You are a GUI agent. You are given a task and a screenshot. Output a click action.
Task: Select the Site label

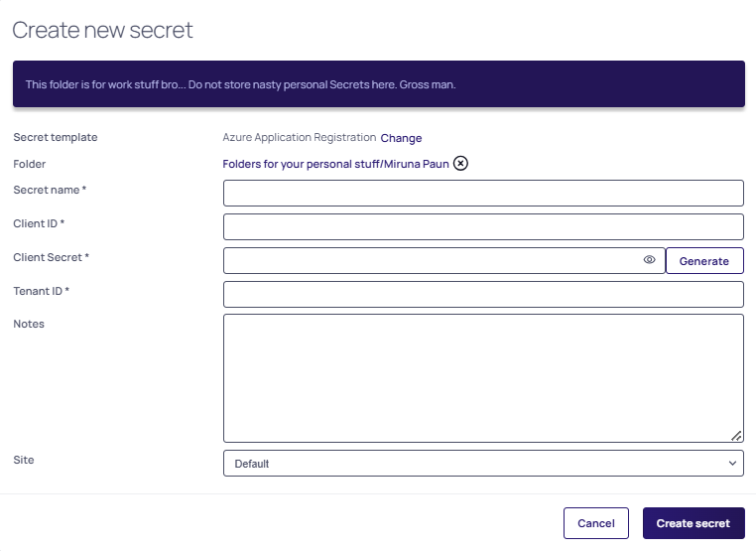point(24,460)
